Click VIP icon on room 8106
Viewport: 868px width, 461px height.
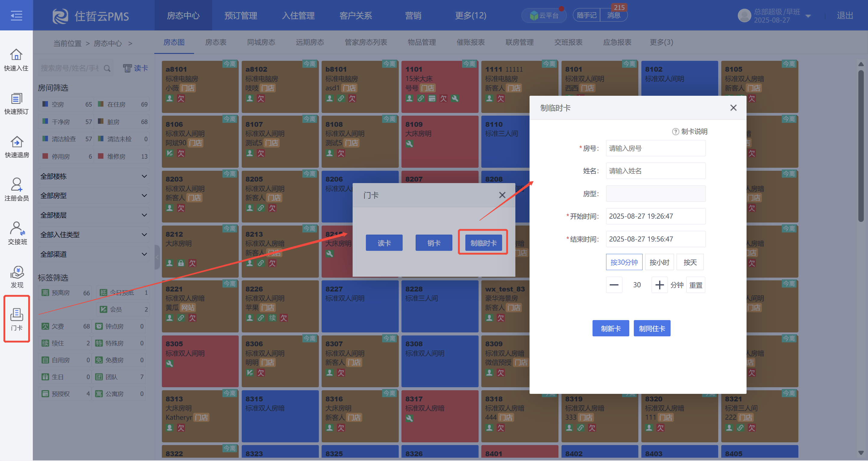pyautogui.click(x=169, y=153)
